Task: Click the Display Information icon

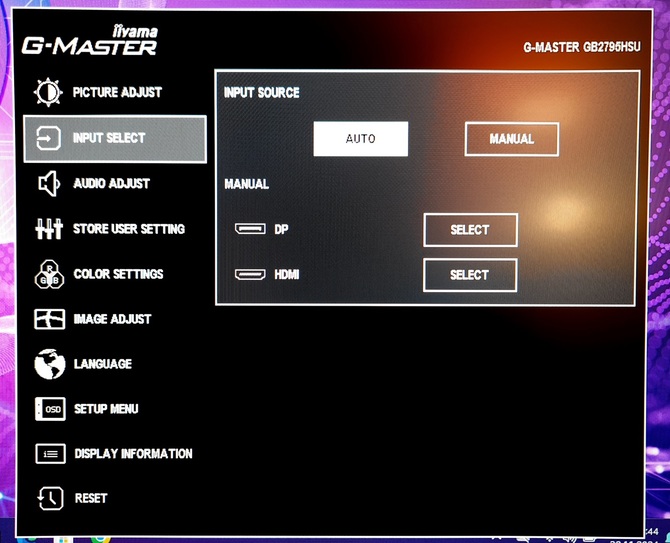Action: click(x=50, y=453)
